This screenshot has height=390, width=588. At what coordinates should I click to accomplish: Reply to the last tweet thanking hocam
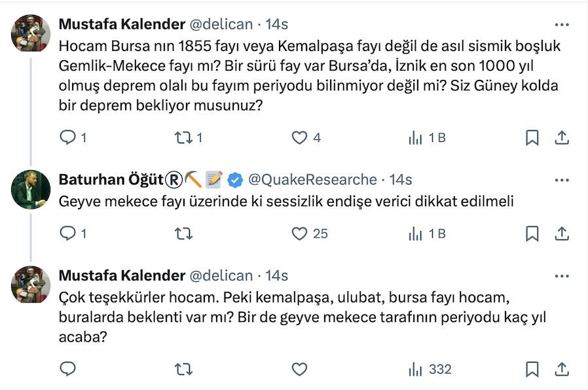(68, 370)
